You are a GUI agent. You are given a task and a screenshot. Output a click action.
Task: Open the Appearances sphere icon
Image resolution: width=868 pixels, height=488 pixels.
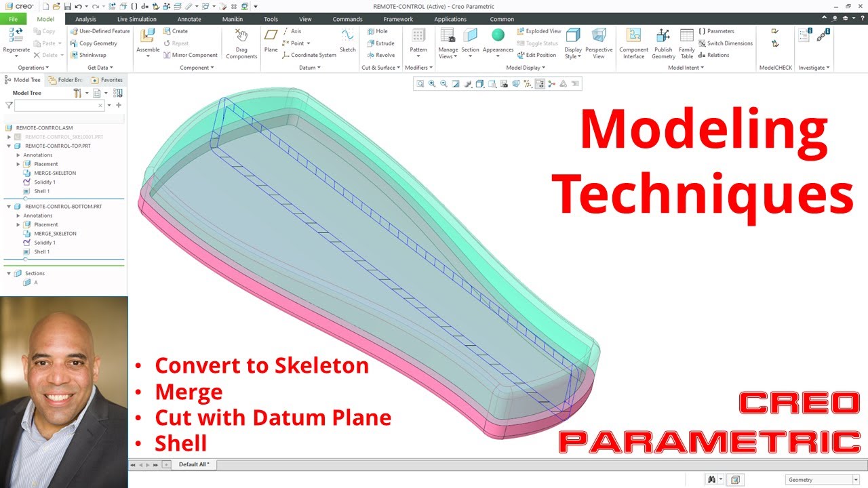(x=498, y=35)
